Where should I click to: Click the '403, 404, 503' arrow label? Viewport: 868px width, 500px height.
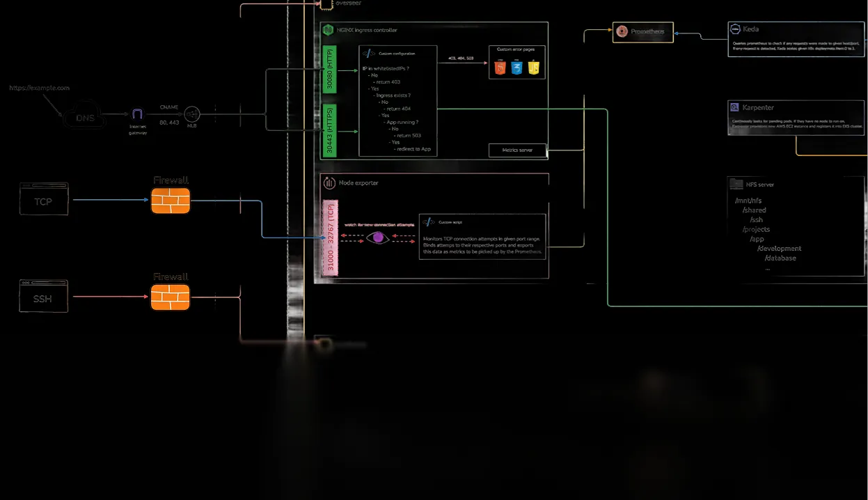(461, 58)
